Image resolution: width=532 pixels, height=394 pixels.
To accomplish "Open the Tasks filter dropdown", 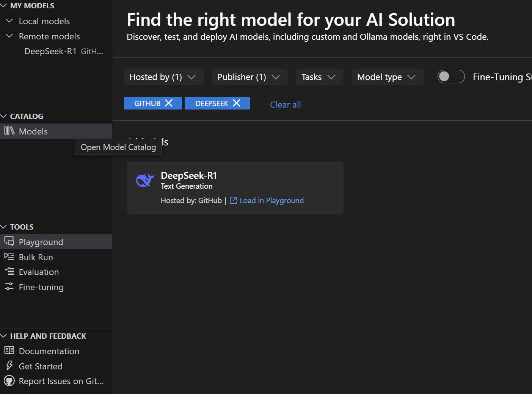I will click(320, 77).
